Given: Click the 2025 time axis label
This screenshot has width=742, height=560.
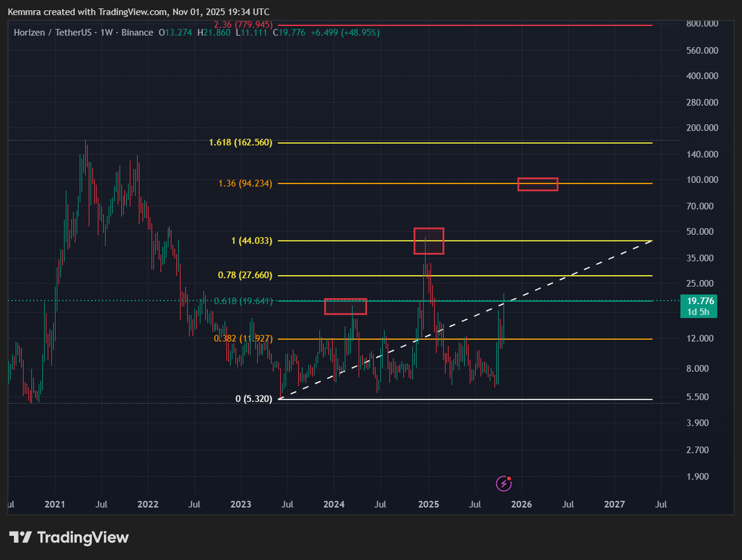Looking at the screenshot, I should coord(429,504).
